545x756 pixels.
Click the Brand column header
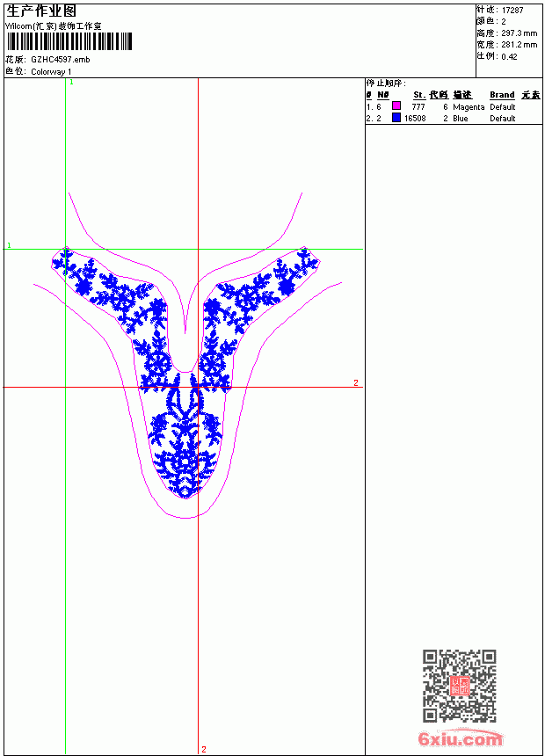pyautogui.click(x=502, y=95)
